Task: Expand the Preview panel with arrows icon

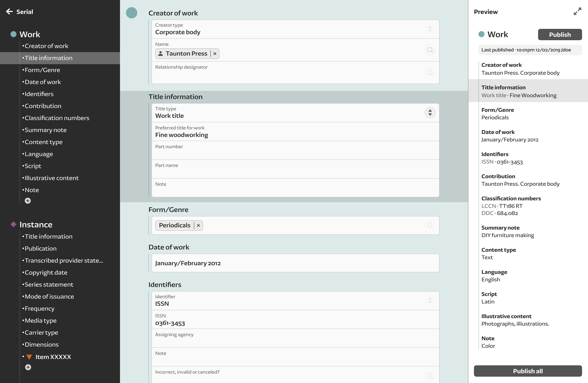Action: click(577, 12)
